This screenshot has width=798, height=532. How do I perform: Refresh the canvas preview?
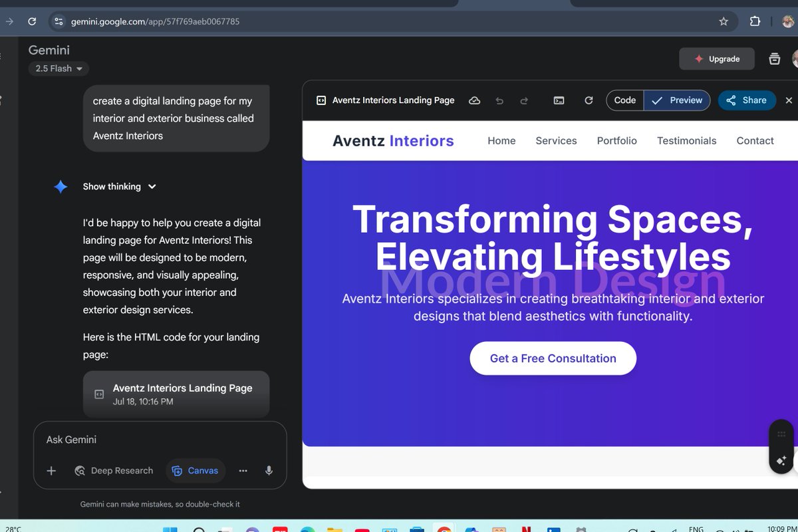(589, 100)
